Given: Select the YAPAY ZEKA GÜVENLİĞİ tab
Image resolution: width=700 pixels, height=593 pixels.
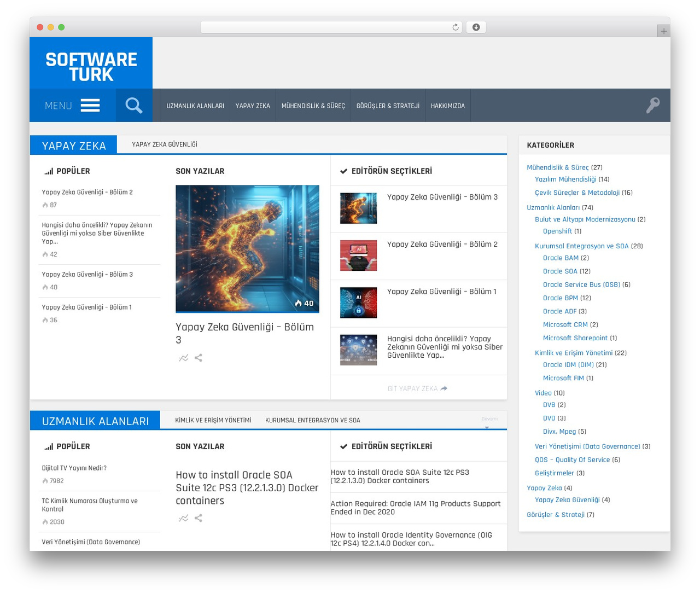Looking at the screenshot, I should tap(165, 144).
